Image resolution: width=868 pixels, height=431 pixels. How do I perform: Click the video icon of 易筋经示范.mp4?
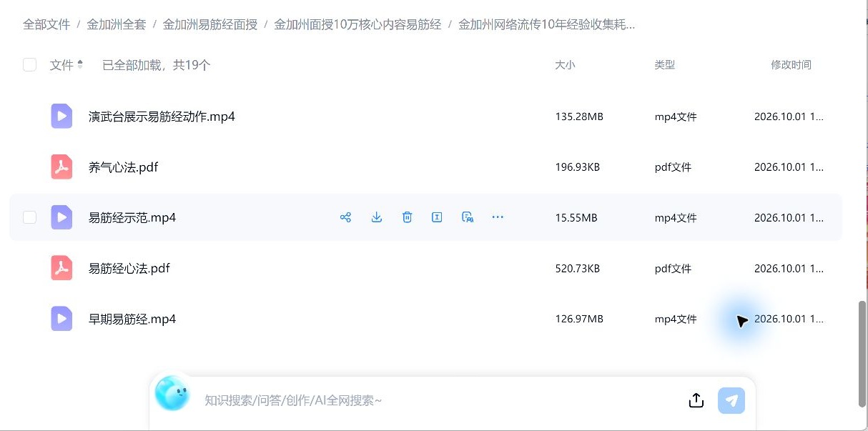point(61,217)
